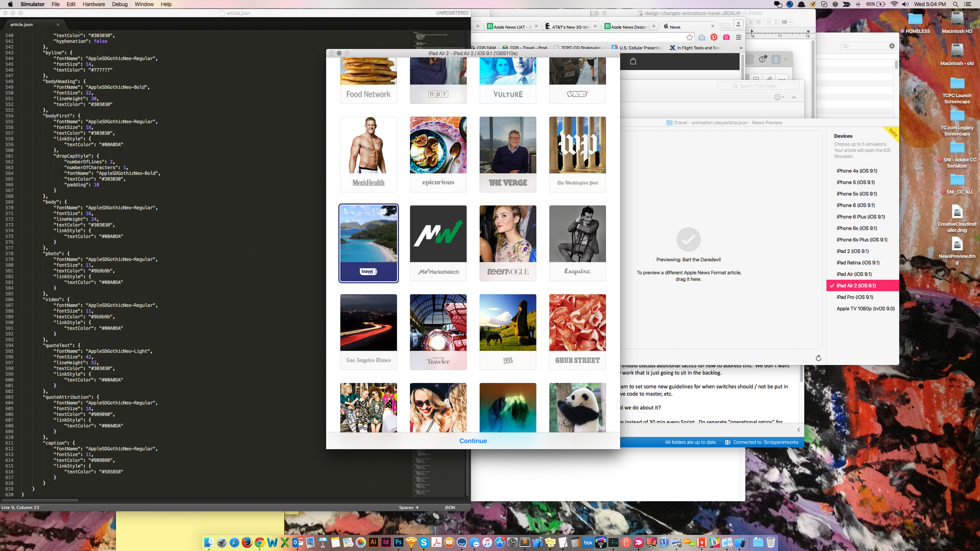Open the Chrome profile button above tabs
Image resolution: width=980 pixels, height=551 pixels.
[738, 24]
